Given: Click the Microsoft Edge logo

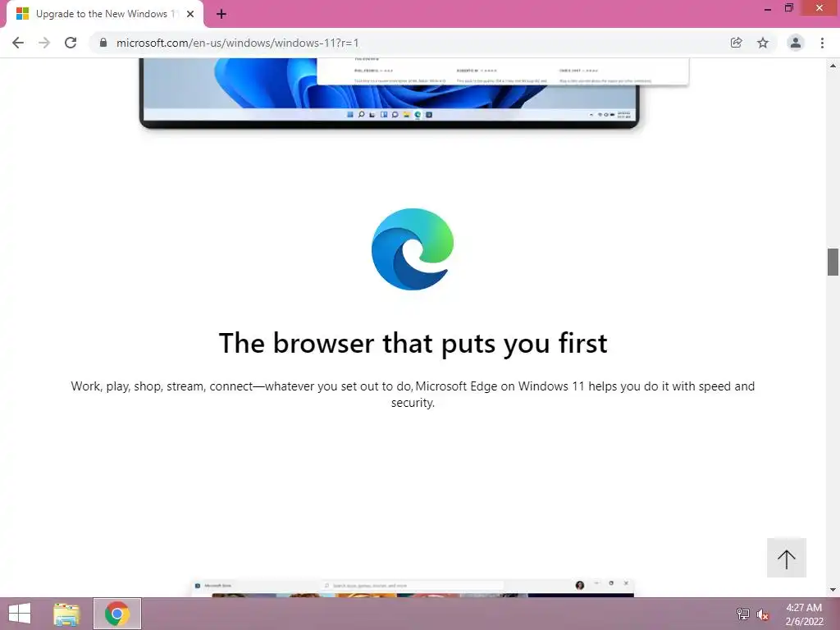Looking at the screenshot, I should click(413, 249).
